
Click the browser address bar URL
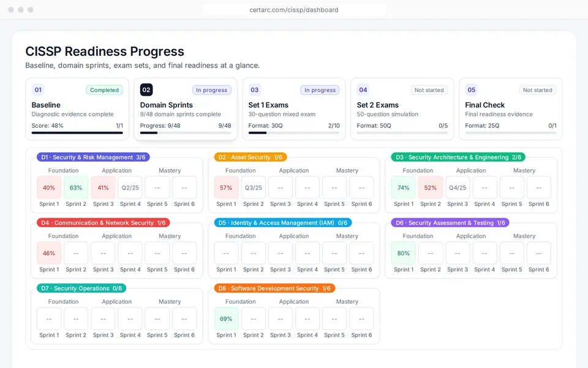293,10
